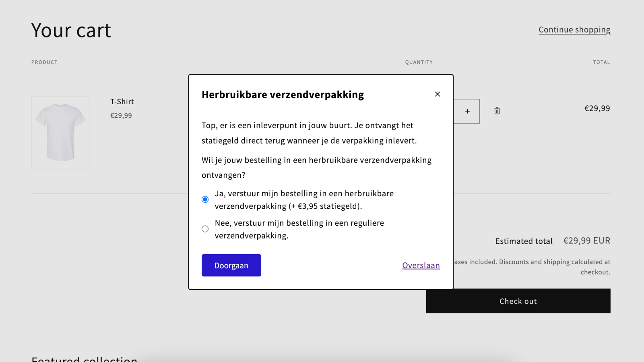Remove the T-Shirt using the trash icon
Image resolution: width=644 pixels, height=362 pixels.
497,111
